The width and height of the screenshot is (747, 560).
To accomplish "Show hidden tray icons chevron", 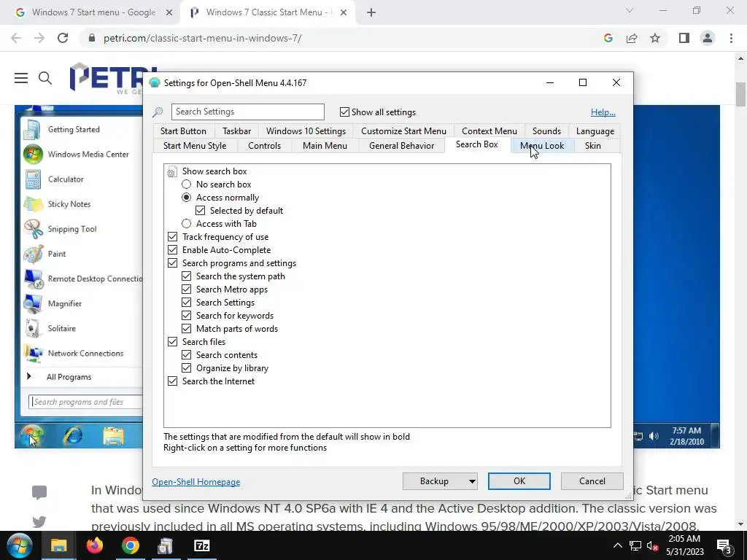I will 617,545.
